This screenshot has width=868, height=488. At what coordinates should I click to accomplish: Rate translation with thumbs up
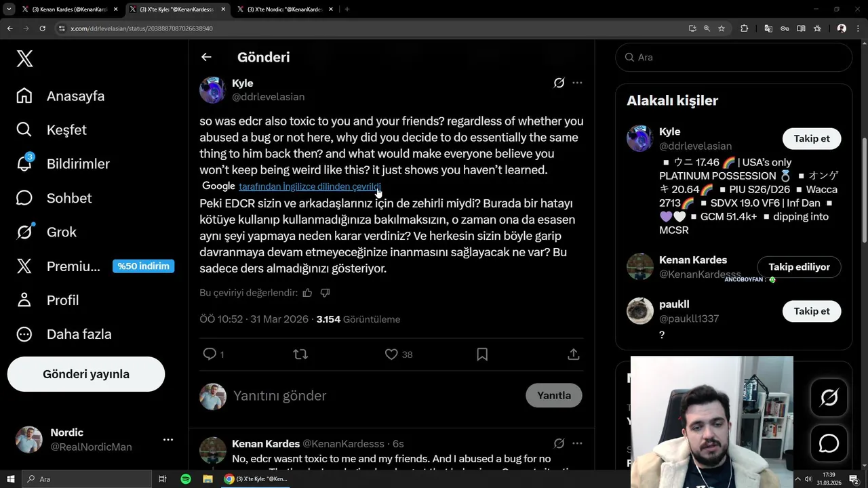coord(307,293)
